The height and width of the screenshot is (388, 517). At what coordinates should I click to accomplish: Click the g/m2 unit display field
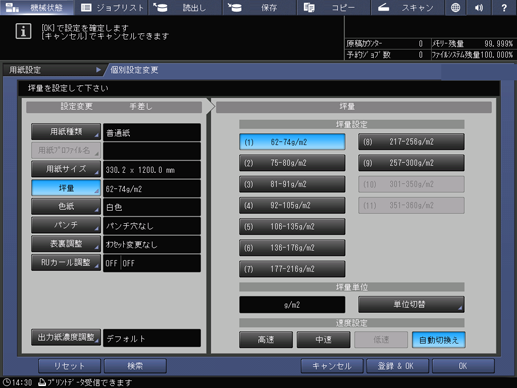pyautogui.click(x=292, y=304)
